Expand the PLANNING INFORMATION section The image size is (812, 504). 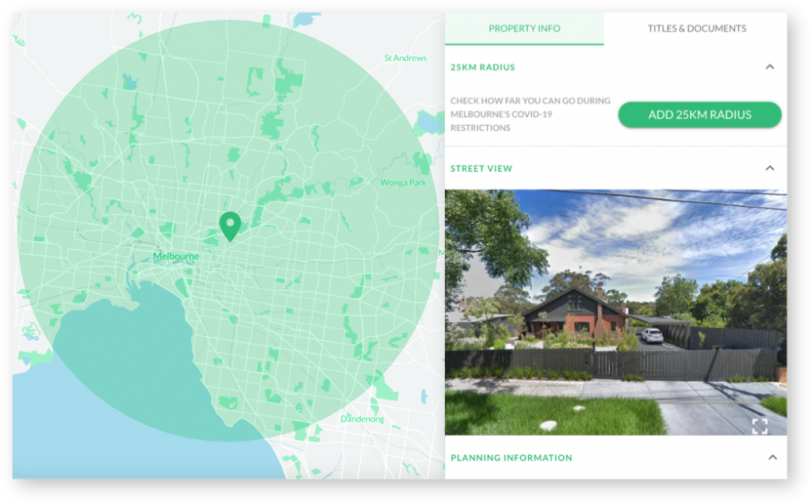768,457
